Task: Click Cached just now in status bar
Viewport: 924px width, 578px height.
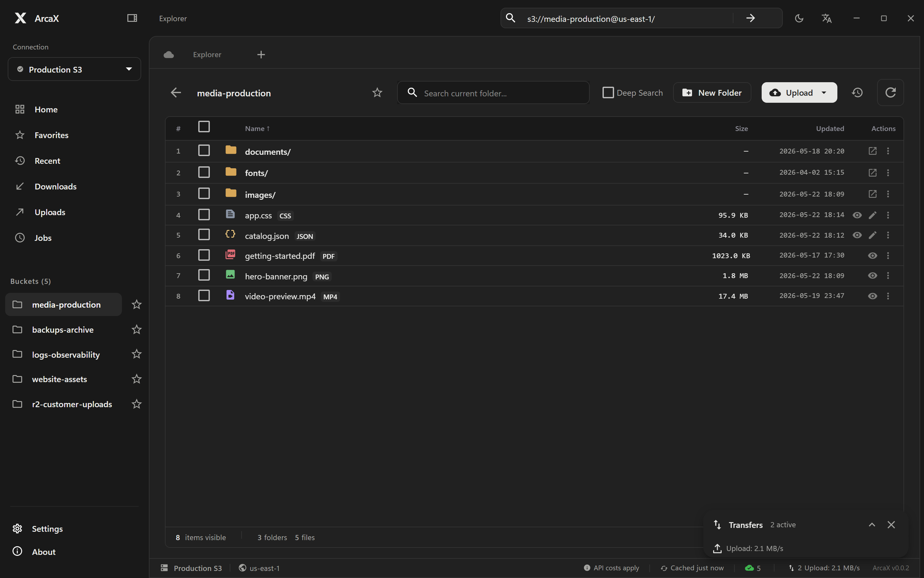Action: [x=692, y=568]
